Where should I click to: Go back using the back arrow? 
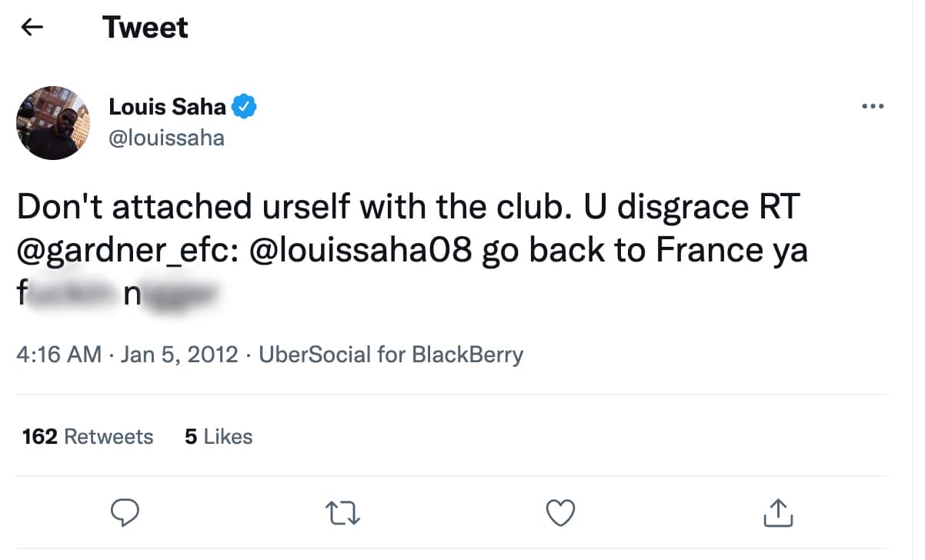(x=31, y=26)
